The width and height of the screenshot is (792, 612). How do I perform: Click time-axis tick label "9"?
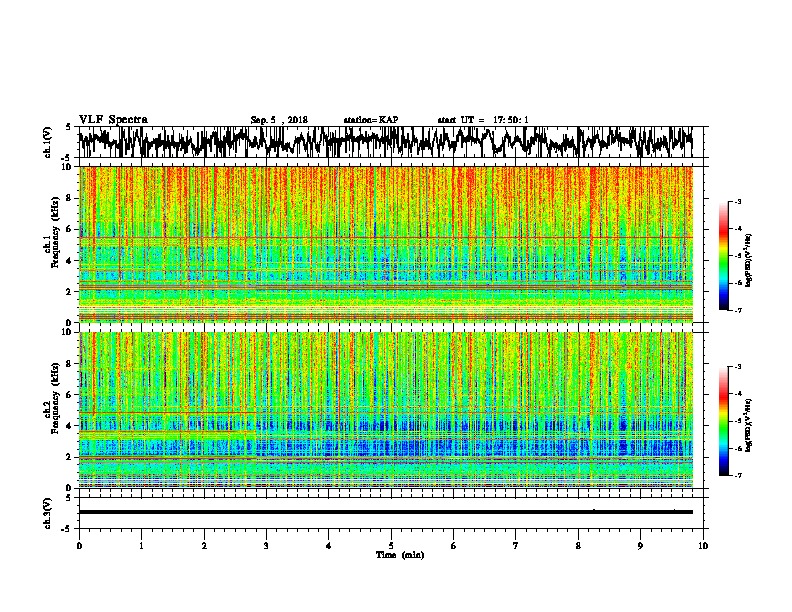640,546
